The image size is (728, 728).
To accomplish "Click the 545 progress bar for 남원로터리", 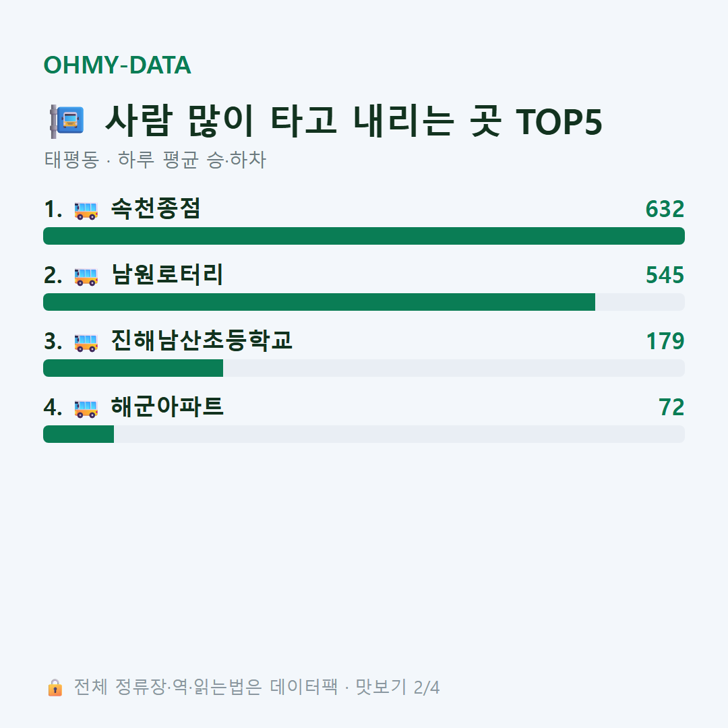I will click(x=364, y=302).
